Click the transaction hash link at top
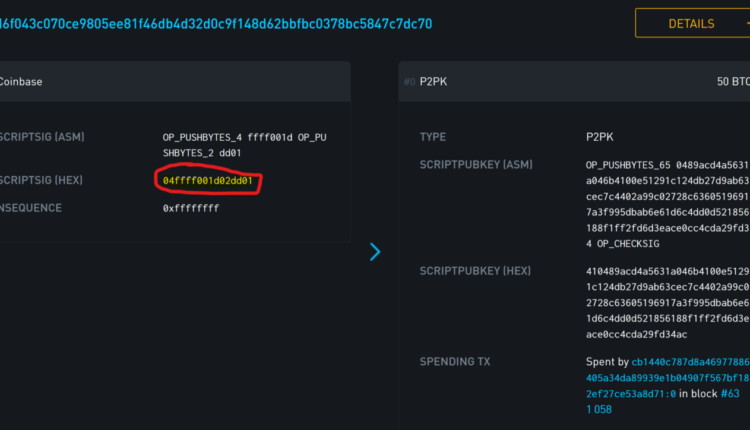Image resolution: width=750 pixels, height=430 pixels. point(216,23)
